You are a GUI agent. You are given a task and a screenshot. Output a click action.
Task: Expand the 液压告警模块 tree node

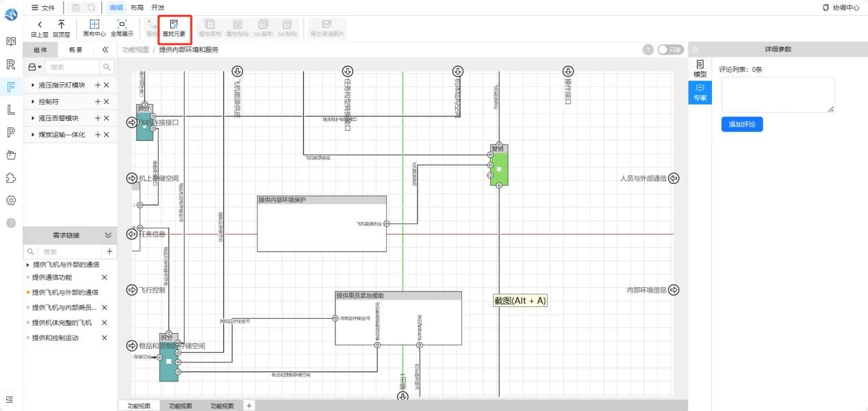pos(33,118)
